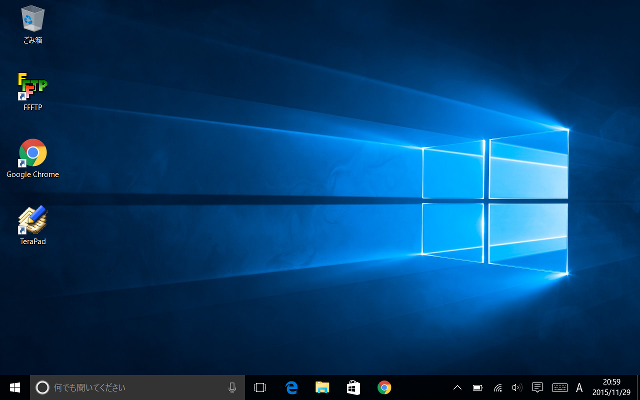Screen dimensions: 640x400
Task: Open the Action Center notifications
Action: [x=537, y=387]
